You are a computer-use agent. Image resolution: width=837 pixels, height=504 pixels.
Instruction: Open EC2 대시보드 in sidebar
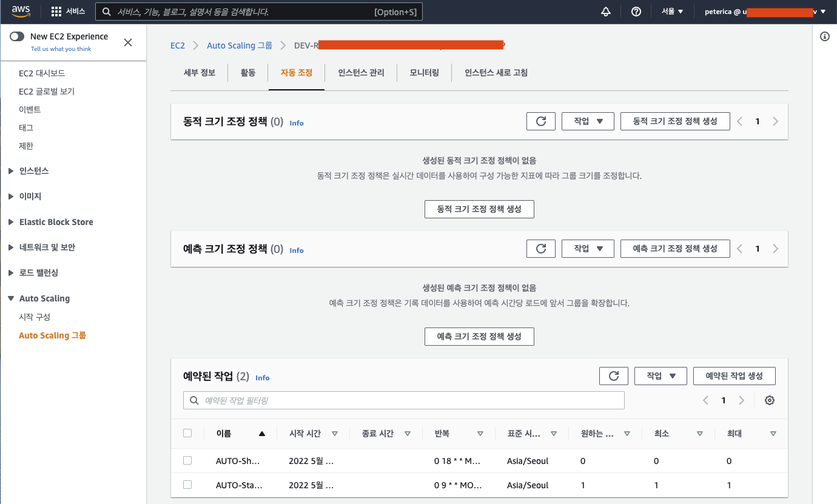tap(42, 73)
